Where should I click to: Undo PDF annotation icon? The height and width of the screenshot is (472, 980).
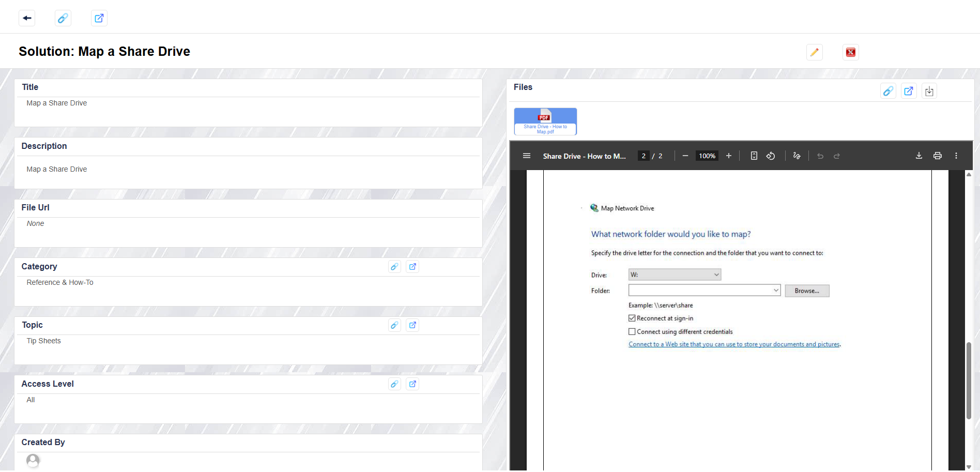pyautogui.click(x=820, y=156)
